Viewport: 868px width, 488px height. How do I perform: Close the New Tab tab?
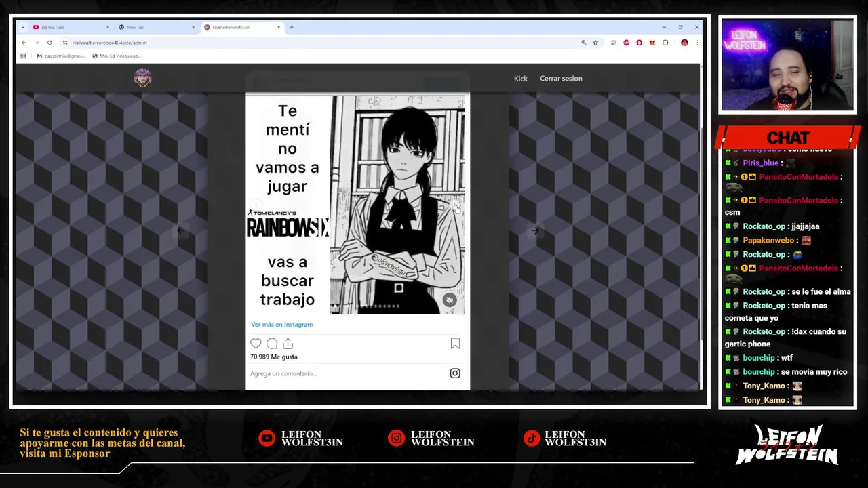(193, 27)
